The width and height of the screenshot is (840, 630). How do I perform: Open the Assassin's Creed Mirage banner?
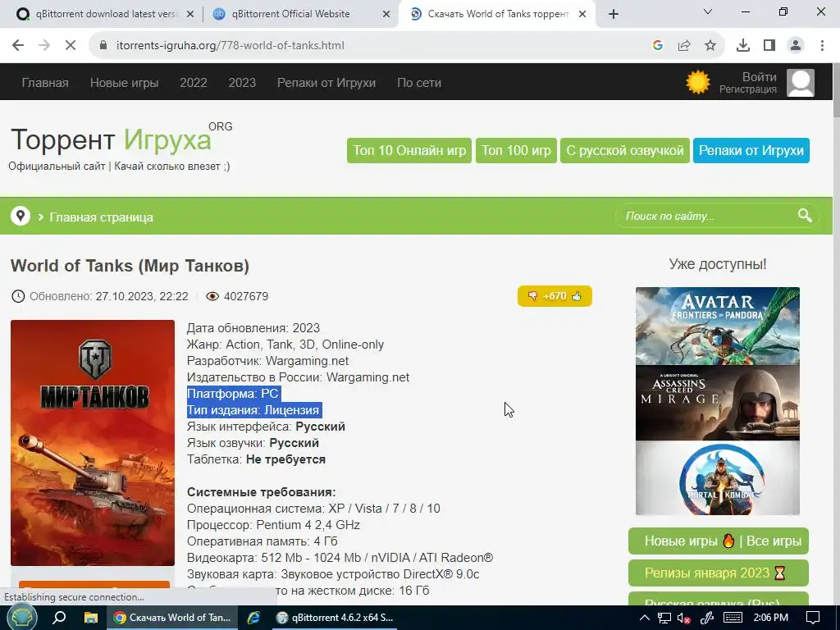pyautogui.click(x=717, y=403)
